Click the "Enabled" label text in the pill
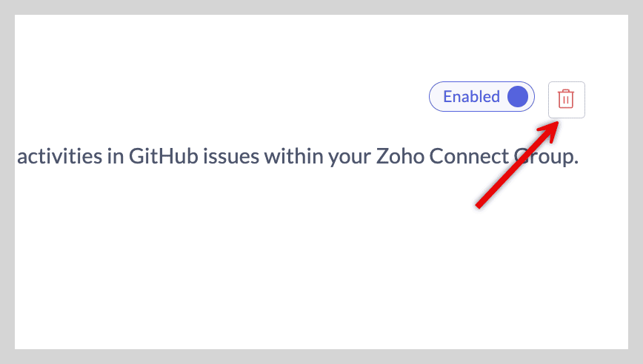This screenshot has width=643, height=364. pyautogui.click(x=471, y=97)
